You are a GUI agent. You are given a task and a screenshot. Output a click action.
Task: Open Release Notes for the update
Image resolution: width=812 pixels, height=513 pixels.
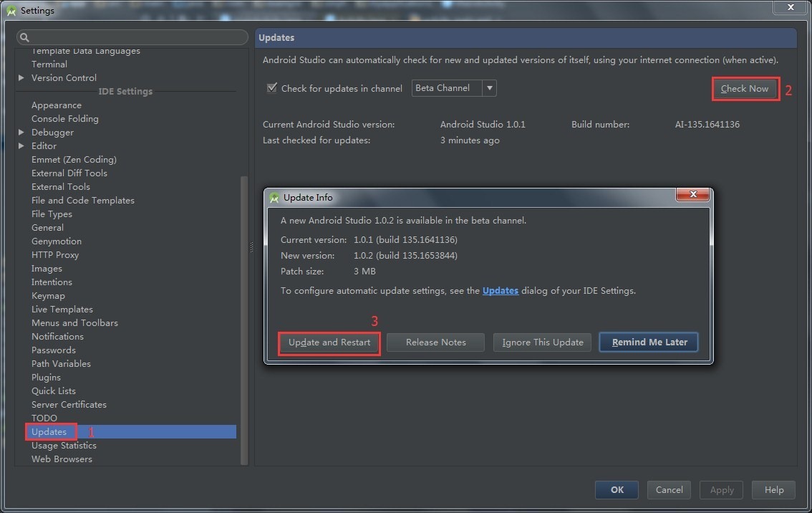pos(435,342)
